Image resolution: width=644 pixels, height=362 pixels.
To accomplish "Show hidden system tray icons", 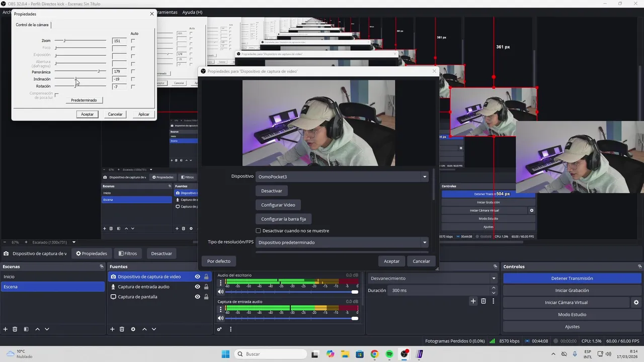I will pos(553,354).
